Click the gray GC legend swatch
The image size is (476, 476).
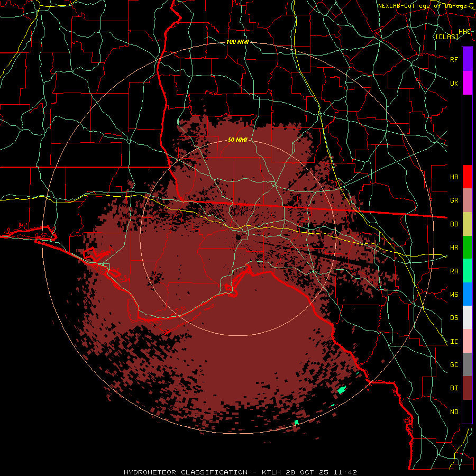tap(467, 364)
